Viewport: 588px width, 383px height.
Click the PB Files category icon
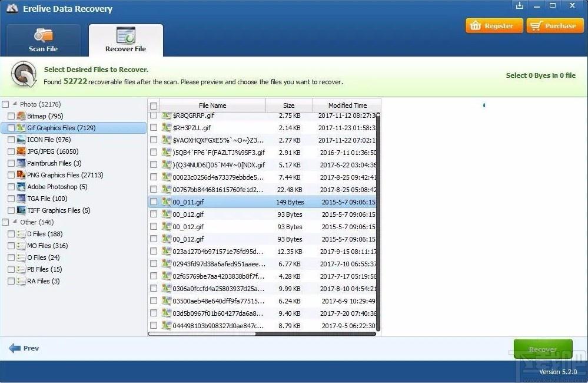tap(21, 269)
